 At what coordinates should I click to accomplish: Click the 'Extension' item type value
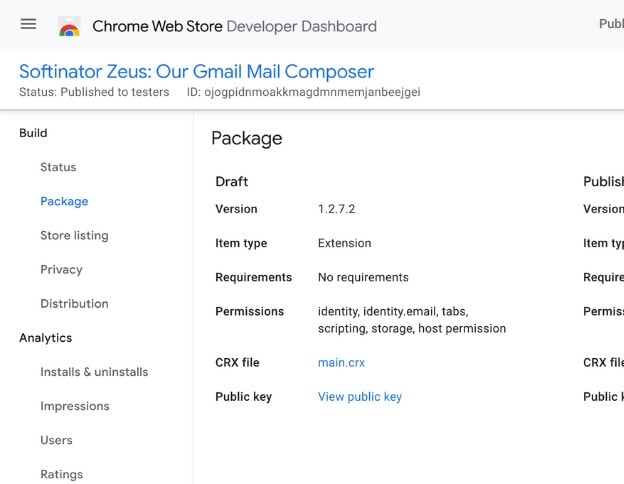[x=345, y=243]
